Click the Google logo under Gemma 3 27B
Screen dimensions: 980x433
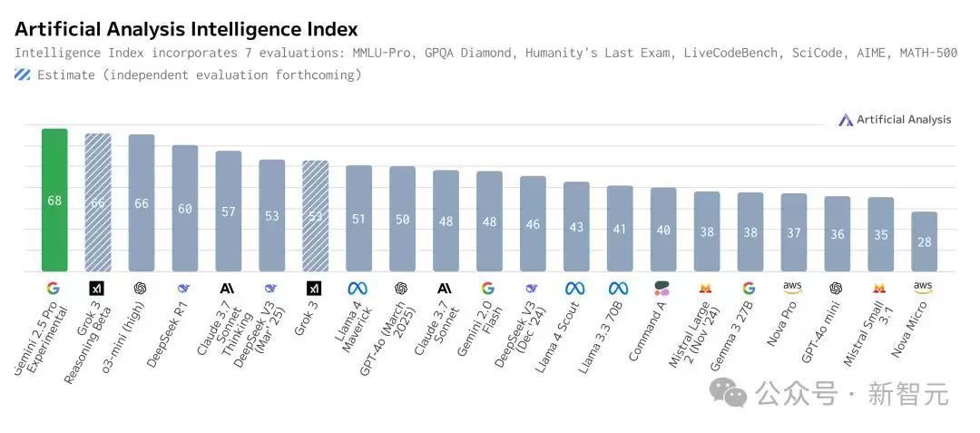(x=749, y=288)
